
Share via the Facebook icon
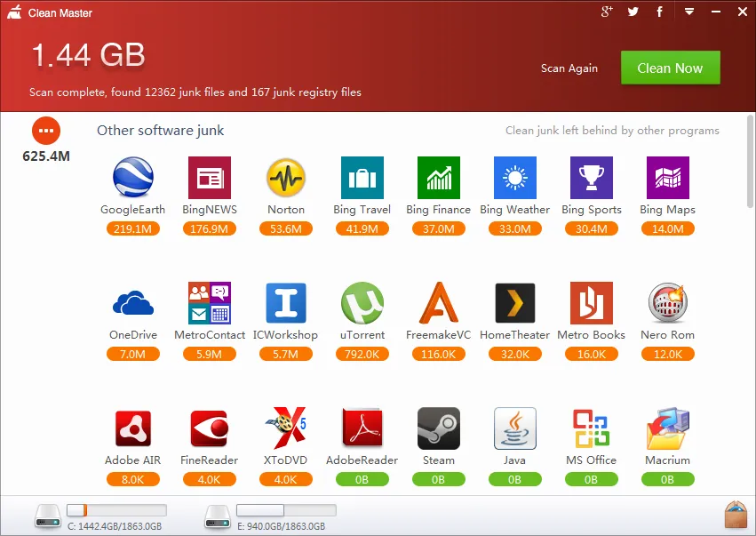click(x=659, y=12)
